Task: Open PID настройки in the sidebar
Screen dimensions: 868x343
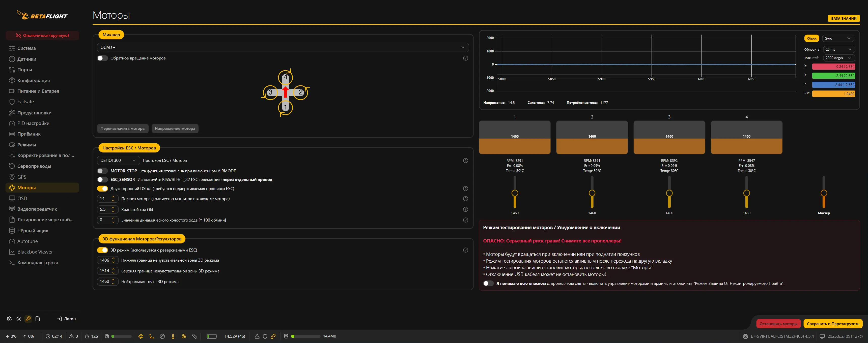Action: coord(33,123)
